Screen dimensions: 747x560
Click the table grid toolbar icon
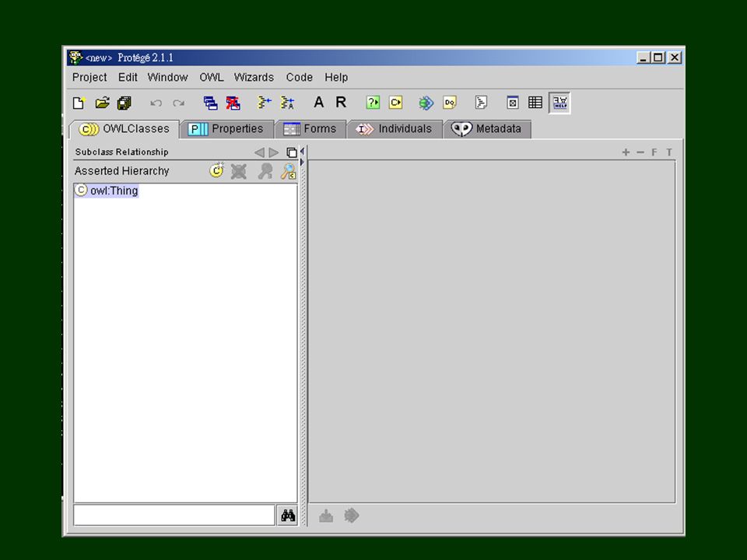pos(535,103)
